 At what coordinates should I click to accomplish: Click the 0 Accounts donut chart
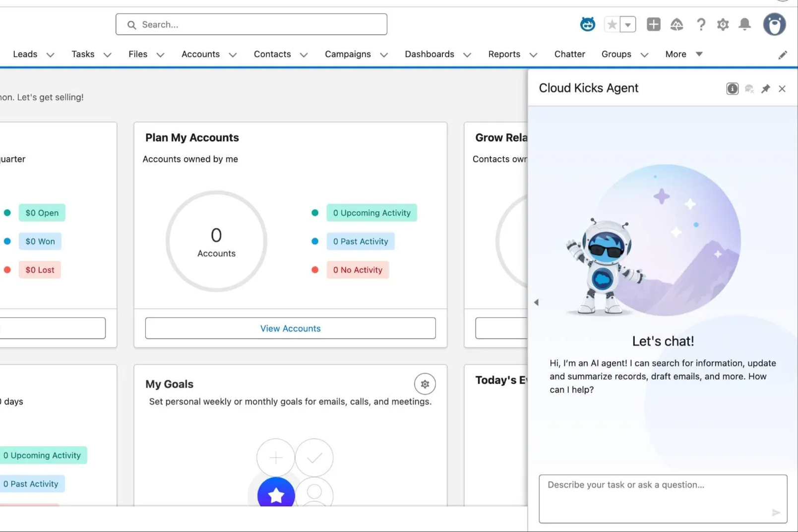216,241
